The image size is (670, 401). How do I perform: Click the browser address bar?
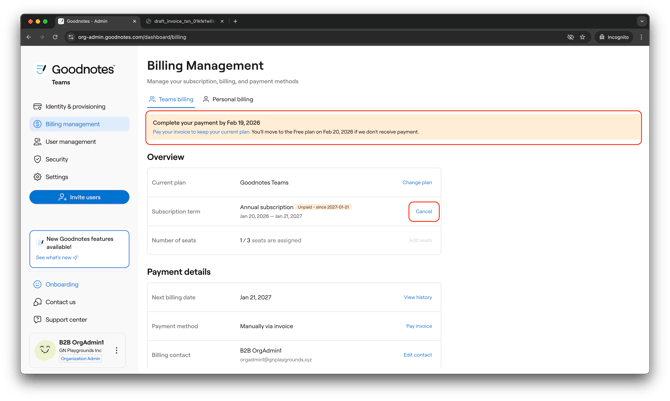[300, 37]
